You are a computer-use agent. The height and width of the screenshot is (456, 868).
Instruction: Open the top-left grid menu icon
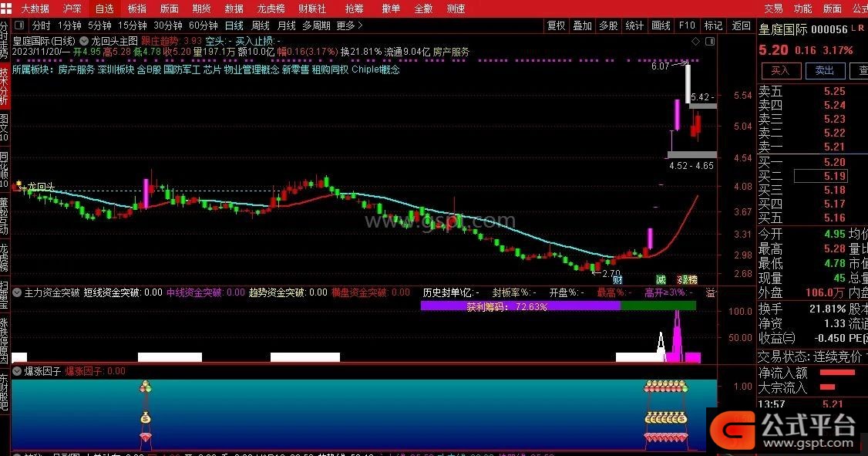coord(5,8)
